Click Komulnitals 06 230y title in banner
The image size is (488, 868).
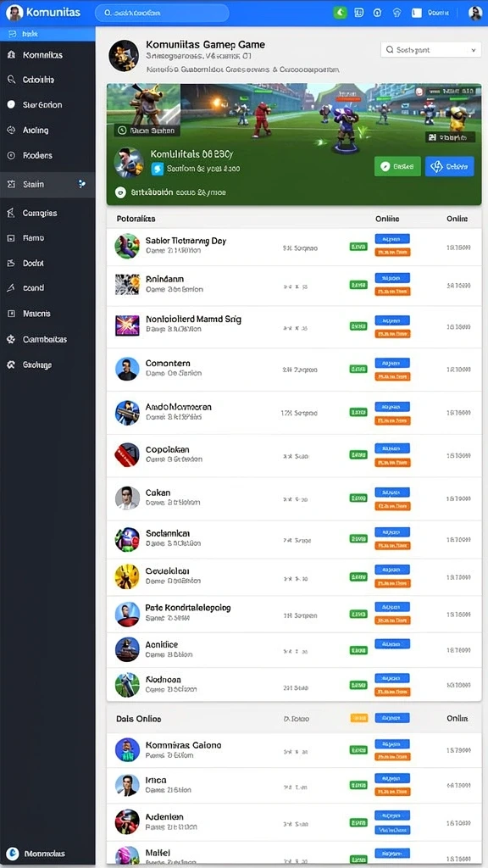pos(192,154)
